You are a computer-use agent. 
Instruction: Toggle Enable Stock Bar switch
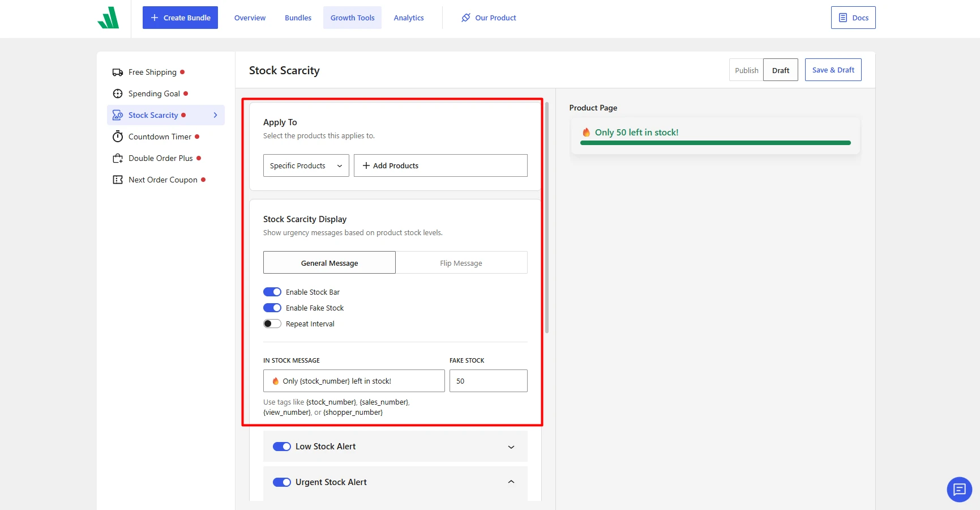point(272,292)
